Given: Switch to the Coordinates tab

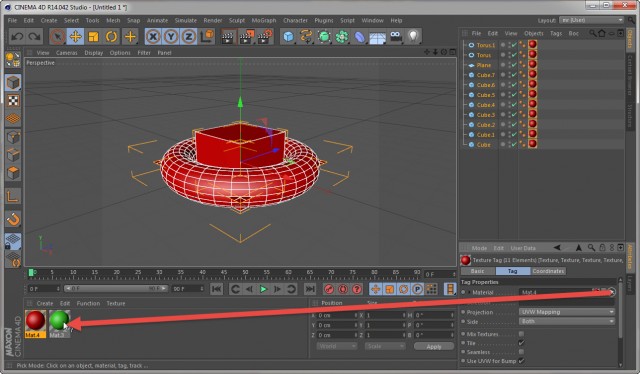Looking at the screenshot, I should [548, 271].
